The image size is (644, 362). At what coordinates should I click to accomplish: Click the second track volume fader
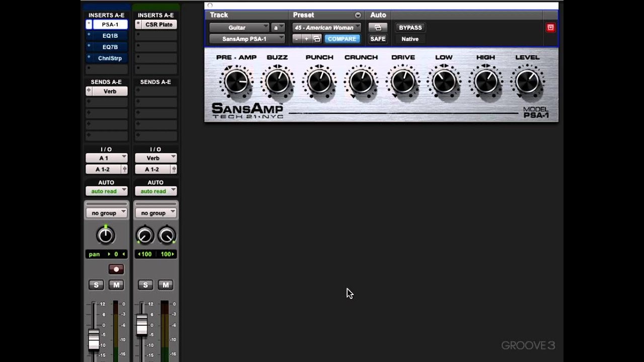tap(142, 325)
